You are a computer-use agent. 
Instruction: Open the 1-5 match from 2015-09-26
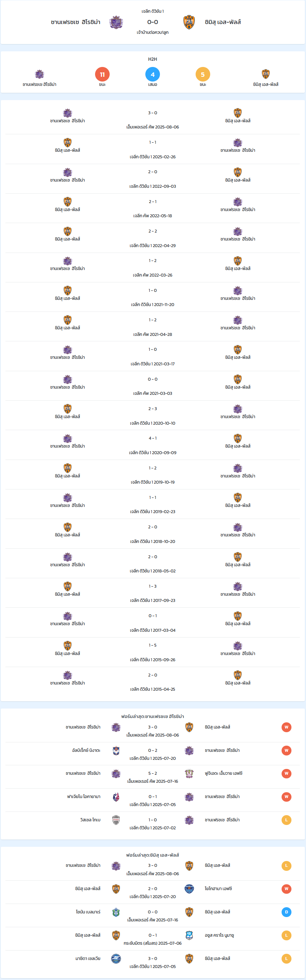click(153, 652)
